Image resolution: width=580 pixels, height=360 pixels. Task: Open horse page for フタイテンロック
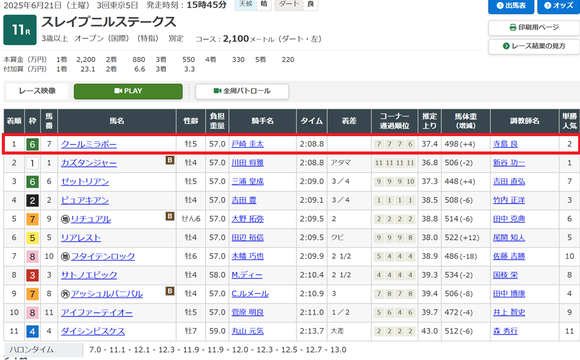tap(103, 256)
